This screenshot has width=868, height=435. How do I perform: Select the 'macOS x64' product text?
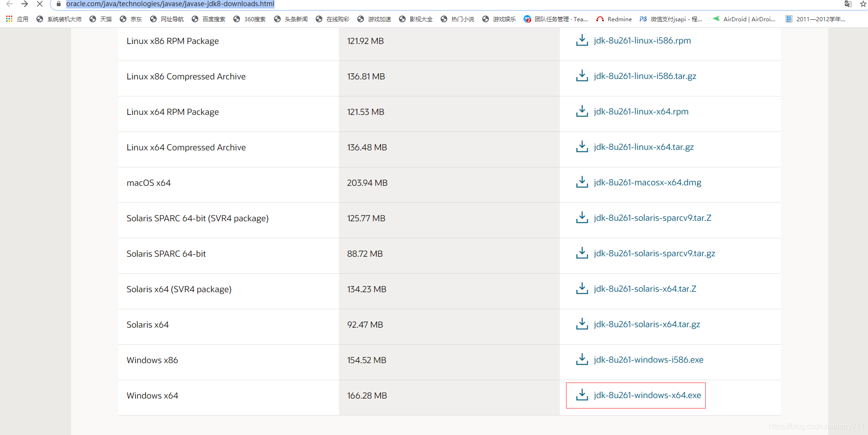pyautogui.click(x=149, y=183)
